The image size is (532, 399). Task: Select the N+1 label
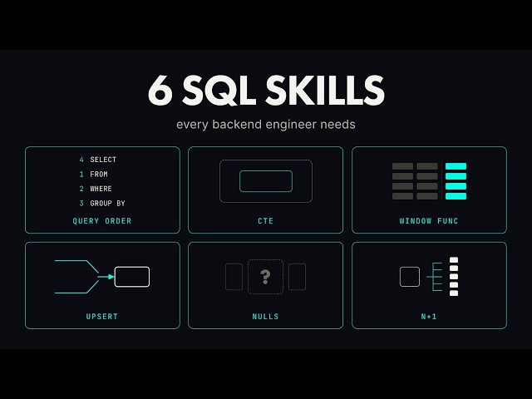(429, 317)
